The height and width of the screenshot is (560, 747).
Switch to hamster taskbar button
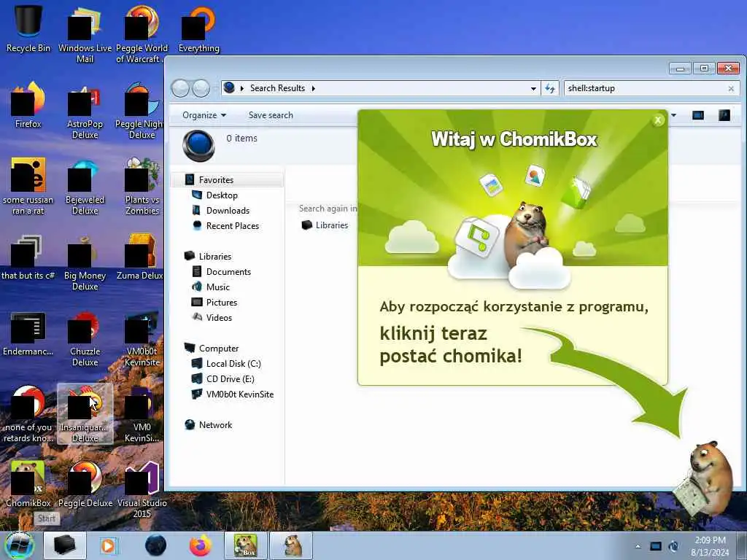(291, 545)
